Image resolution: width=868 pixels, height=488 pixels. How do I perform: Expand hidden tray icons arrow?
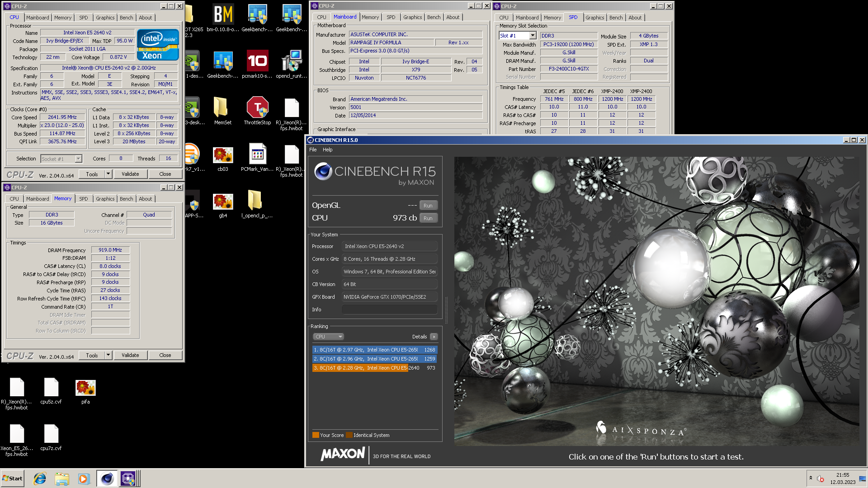[x=811, y=478]
